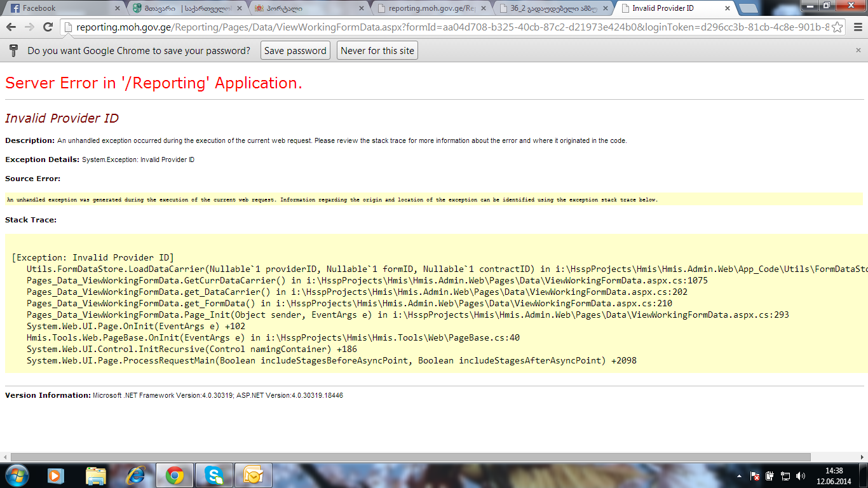Bookmark this page with the star icon

(x=837, y=27)
